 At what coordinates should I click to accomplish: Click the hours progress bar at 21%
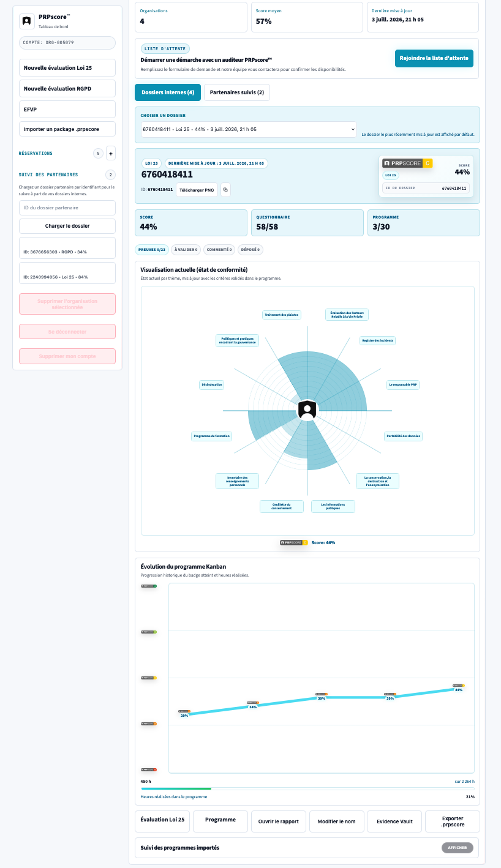[307, 788]
